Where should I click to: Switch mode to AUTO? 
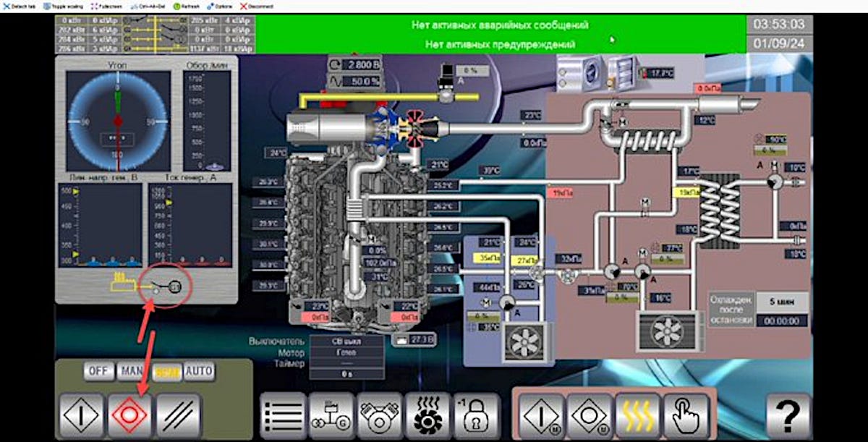tap(198, 372)
